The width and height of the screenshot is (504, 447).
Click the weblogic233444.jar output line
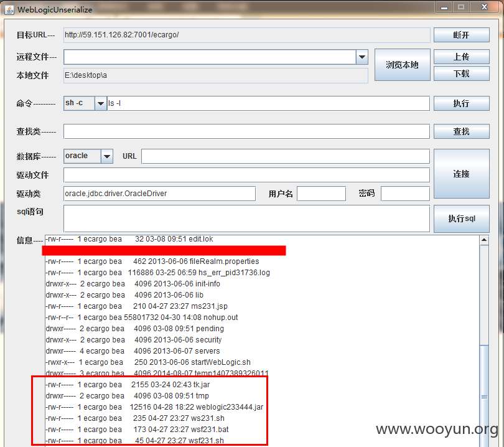coord(154,407)
